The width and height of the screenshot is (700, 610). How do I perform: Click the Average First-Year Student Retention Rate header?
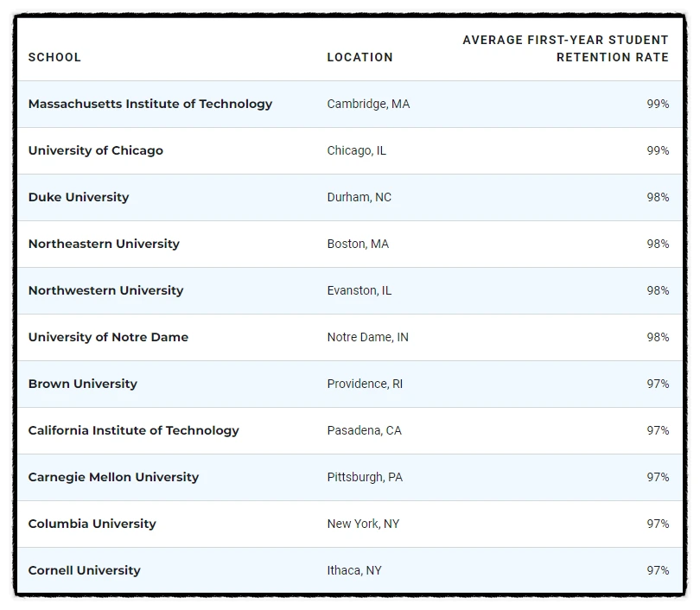click(x=565, y=48)
